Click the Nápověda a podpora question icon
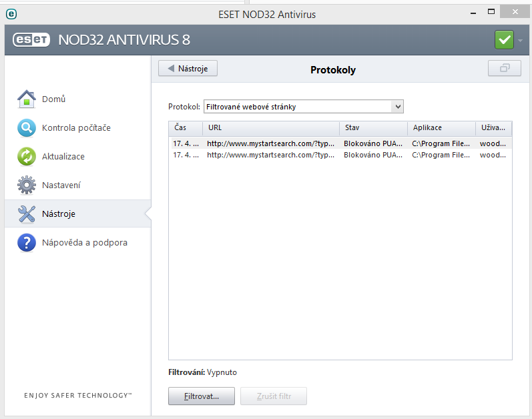The height and width of the screenshot is (419, 532). point(26,242)
